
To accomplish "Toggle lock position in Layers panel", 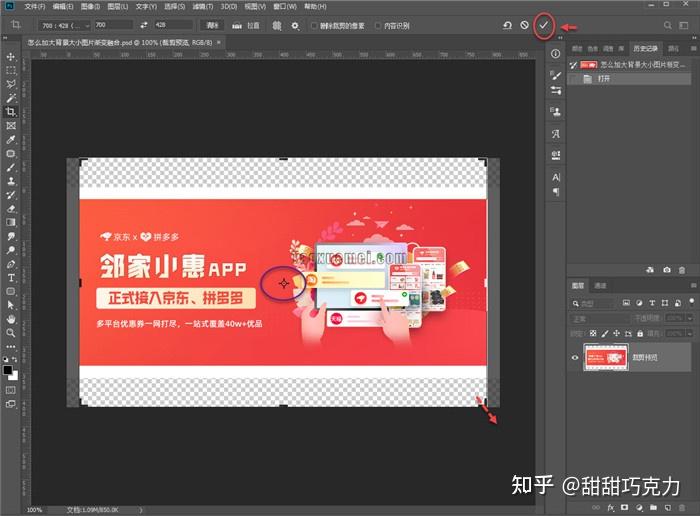I will pos(616,333).
